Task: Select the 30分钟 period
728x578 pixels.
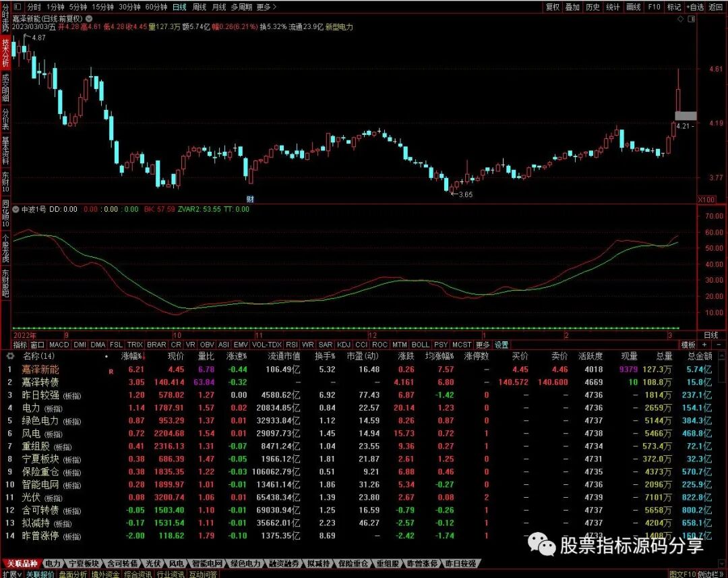Action: coord(129,7)
